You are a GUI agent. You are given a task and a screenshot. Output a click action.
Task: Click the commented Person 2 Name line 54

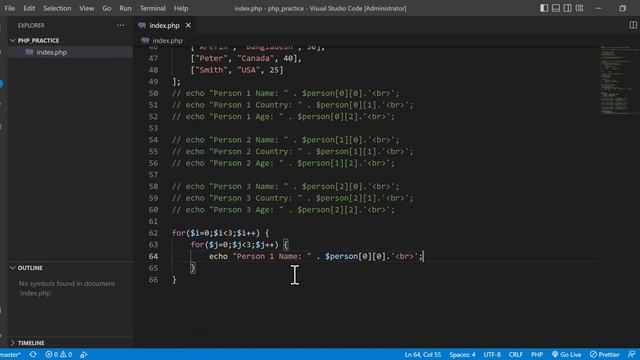[285, 140]
